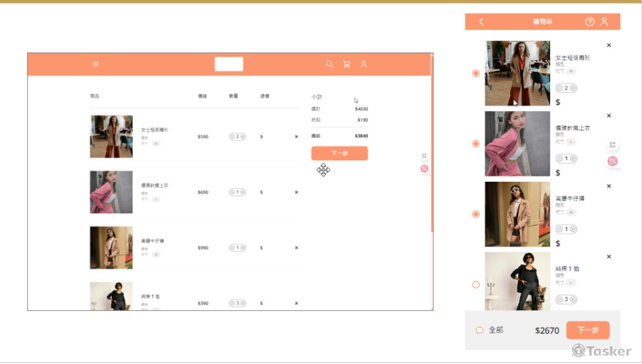The height and width of the screenshot is (364, 642).
Task: Remove 優雅針織上衣 row in desktop cart table
Action: (x=296, y=192)
